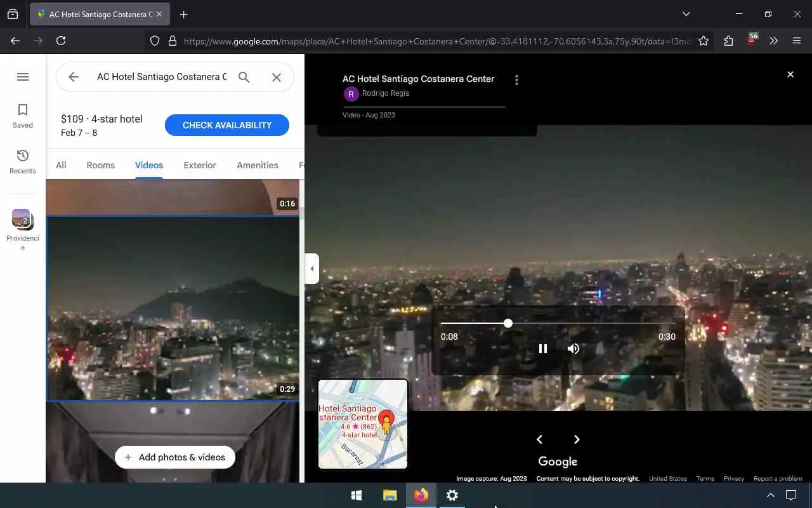Click the URL address bar

[438, 41]
